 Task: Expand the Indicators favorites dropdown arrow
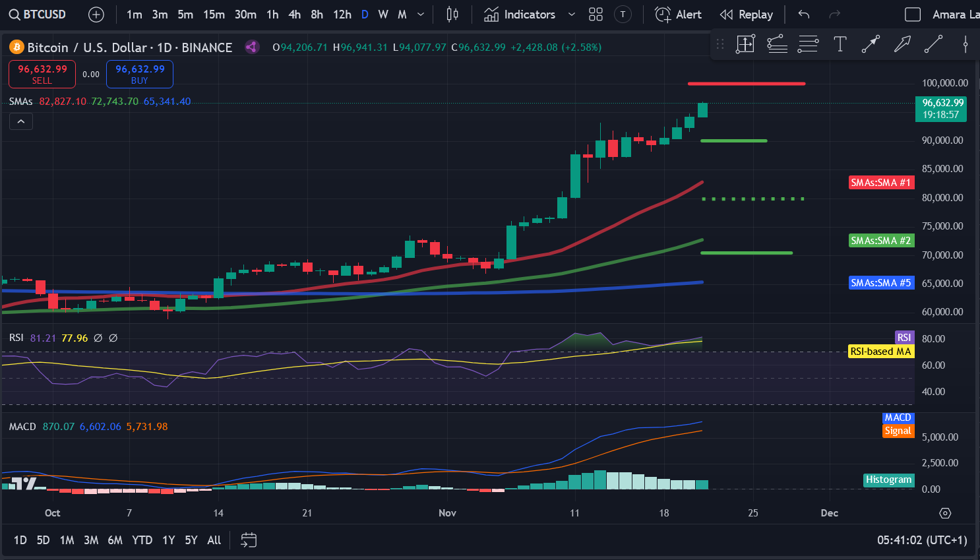(x=572, y=15)
